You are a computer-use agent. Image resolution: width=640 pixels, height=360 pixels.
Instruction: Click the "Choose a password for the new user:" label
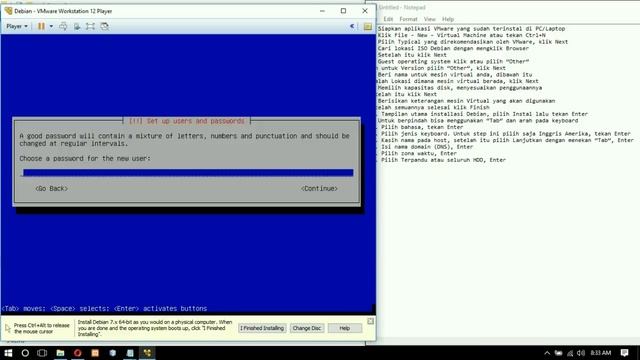(85, 158)
